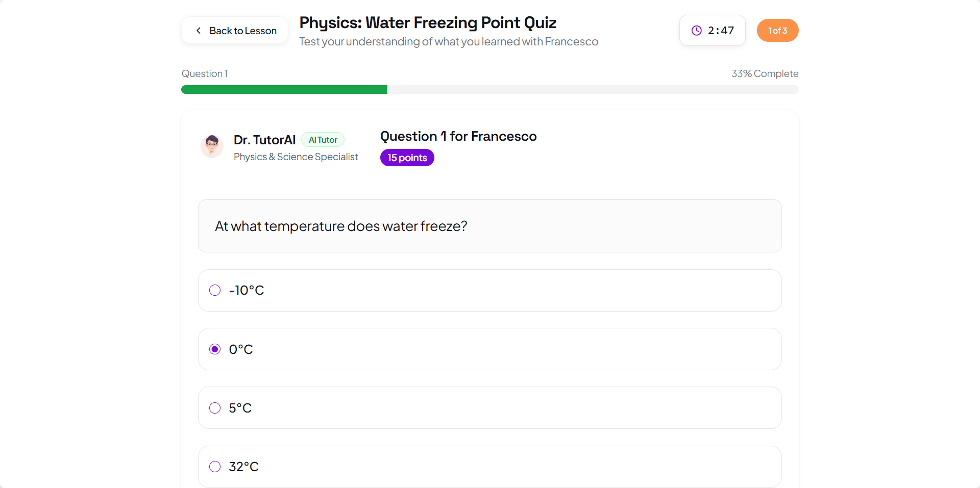
Task: Click Dr. TutorAI avatar image
Action: tap(212, 146)
